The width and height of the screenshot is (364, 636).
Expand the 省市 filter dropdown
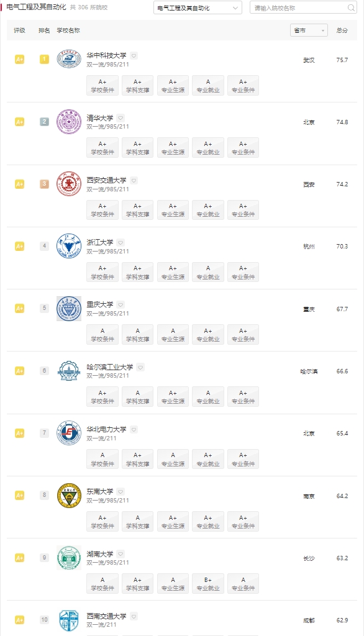click(309, 30)
